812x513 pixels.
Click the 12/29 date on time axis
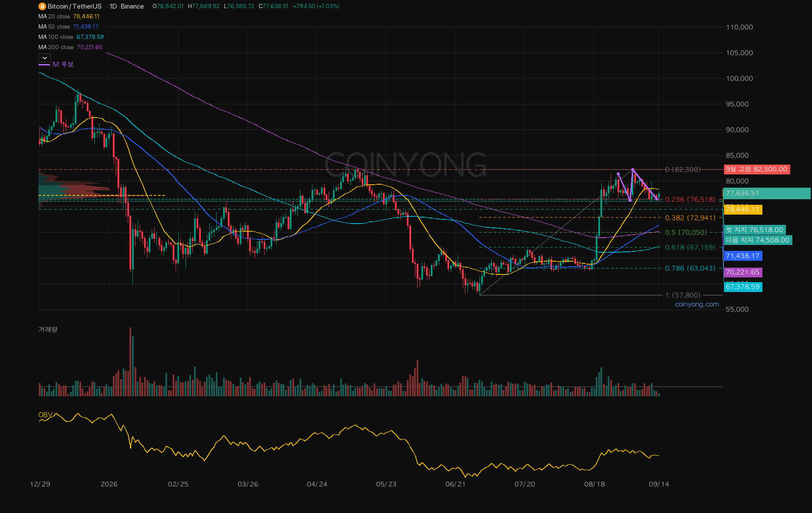(40, 484)
